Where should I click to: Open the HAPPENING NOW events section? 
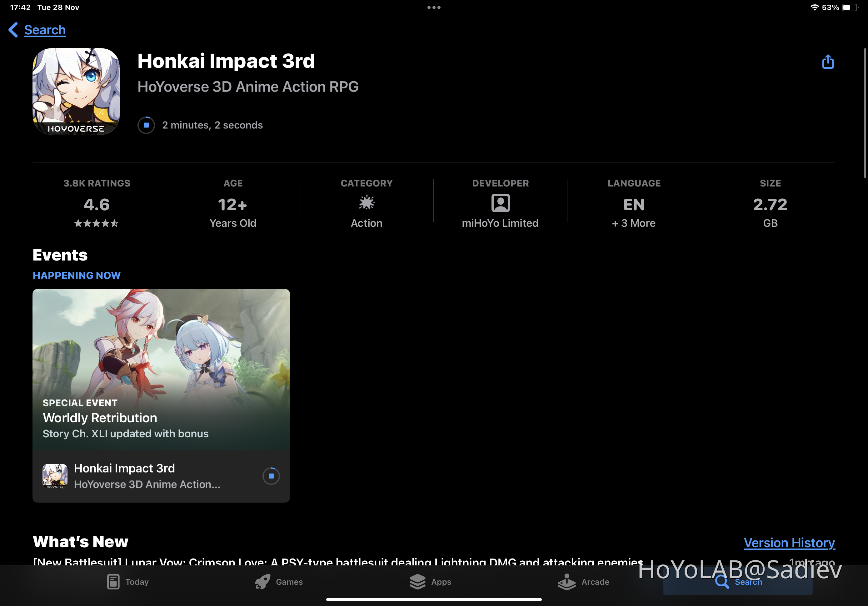[x=76, y=275]
